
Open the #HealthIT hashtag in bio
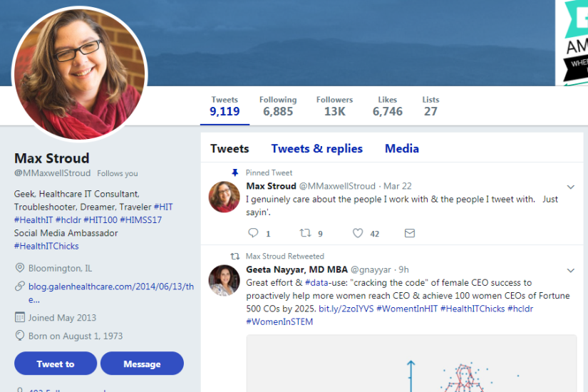coord(33,220)
